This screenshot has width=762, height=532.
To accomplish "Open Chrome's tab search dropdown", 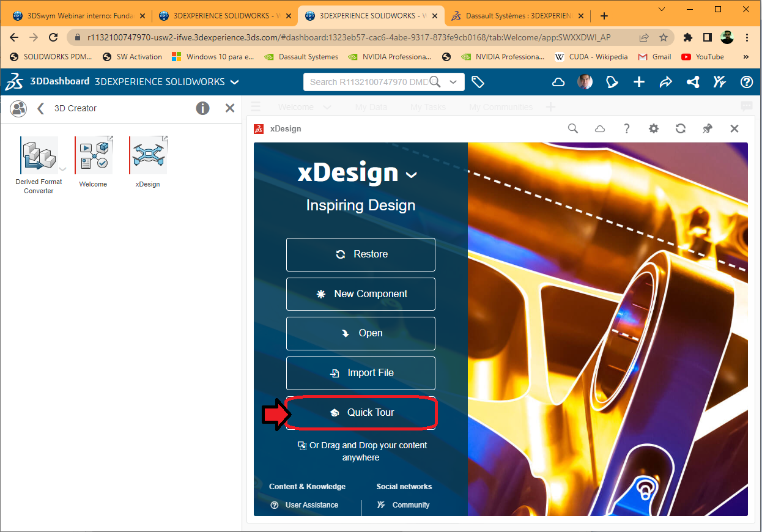I will point(662,9).
